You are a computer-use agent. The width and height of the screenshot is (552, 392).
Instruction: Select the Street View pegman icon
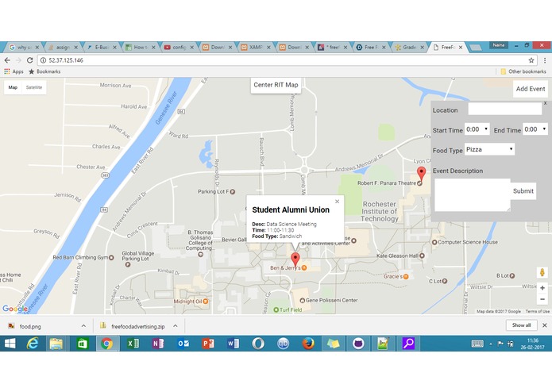[542, 272]
